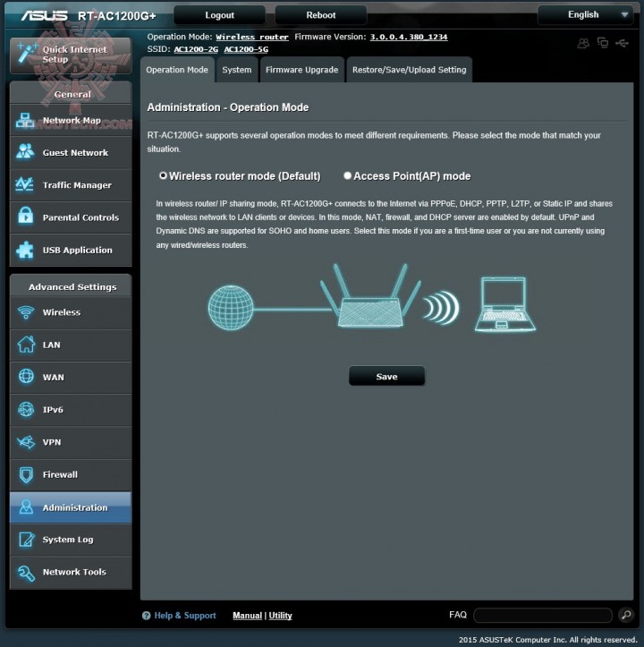Click the Administration user icon
The width and height of the screenshot is (644, 647).
[26, 507]
